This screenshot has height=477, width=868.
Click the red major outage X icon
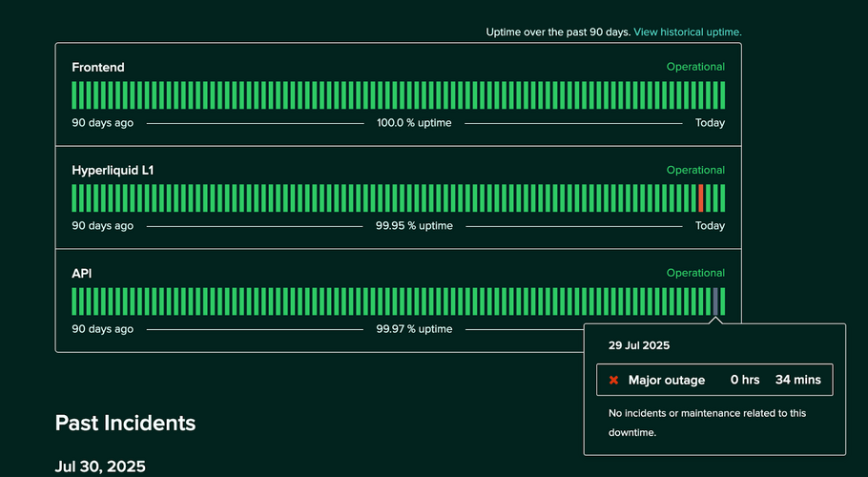pyautogui.click(x=614, y=380)
